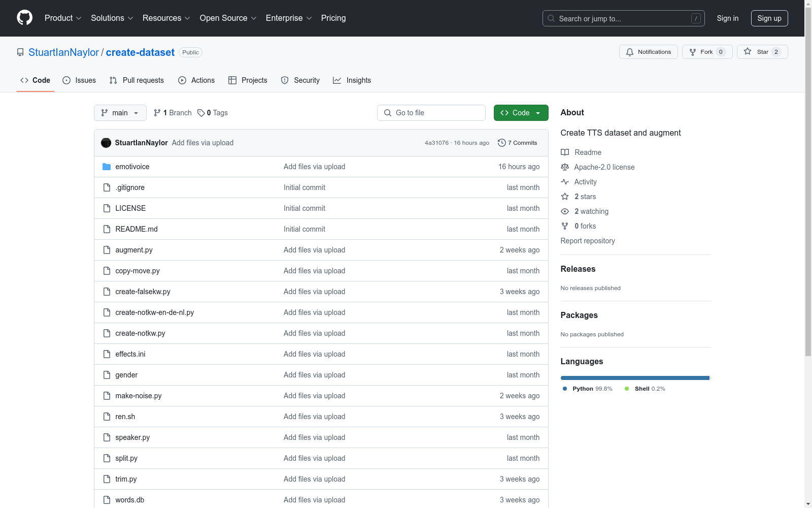
Task: Click the branch icon beside 1 Branch
Action: pos(157,113)
